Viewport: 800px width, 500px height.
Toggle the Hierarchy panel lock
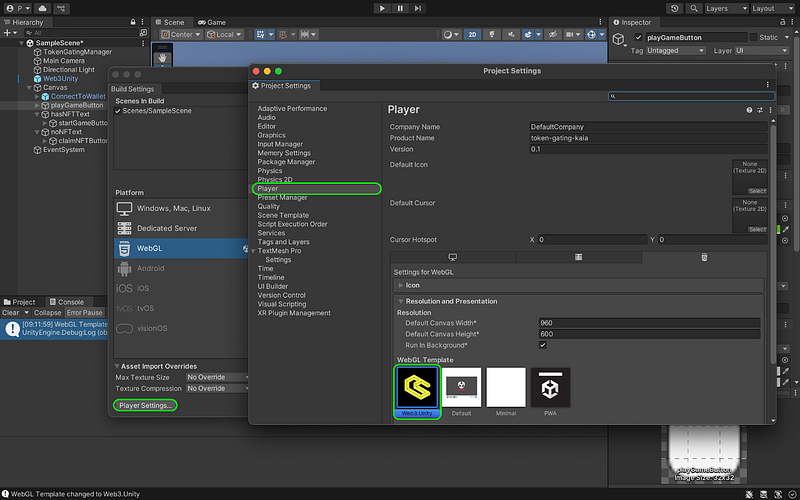(133, 22)
